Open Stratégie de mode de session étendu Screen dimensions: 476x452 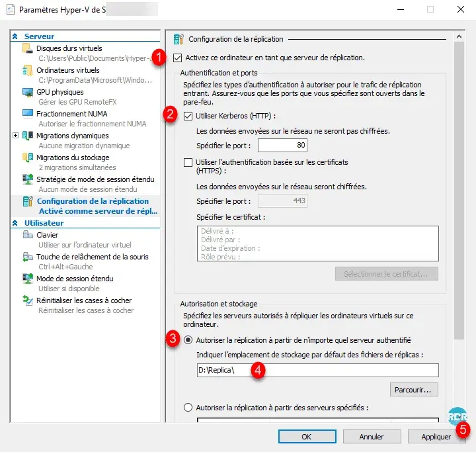pos(95,179)
